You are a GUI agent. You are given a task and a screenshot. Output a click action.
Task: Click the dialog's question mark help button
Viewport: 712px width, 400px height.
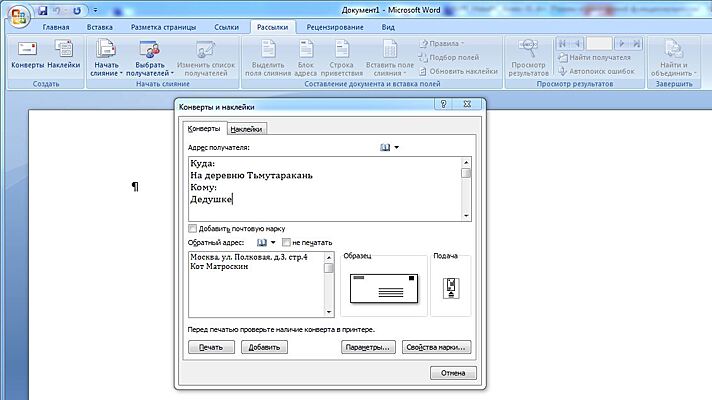(442, 104)
